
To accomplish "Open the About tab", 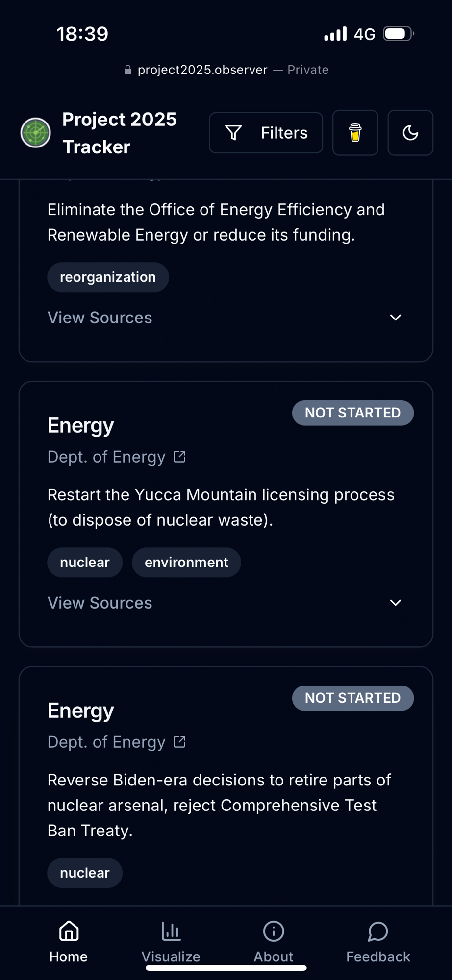I will pyautogui.click(x=273, y=942).
